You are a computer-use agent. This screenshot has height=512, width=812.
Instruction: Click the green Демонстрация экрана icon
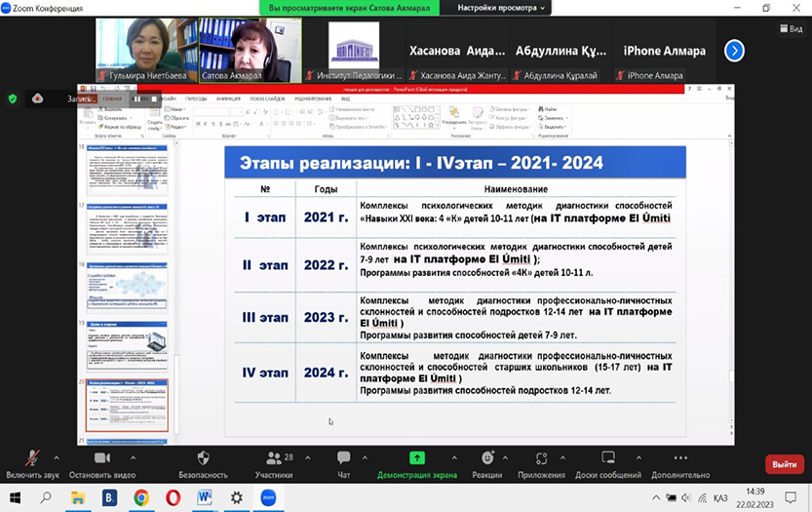click(x=417, y=457)
